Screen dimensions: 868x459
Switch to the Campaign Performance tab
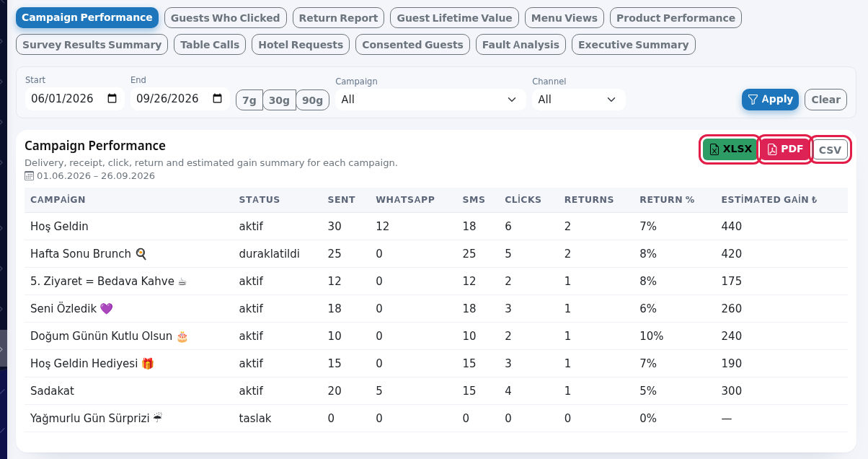[x=87, y=17]
